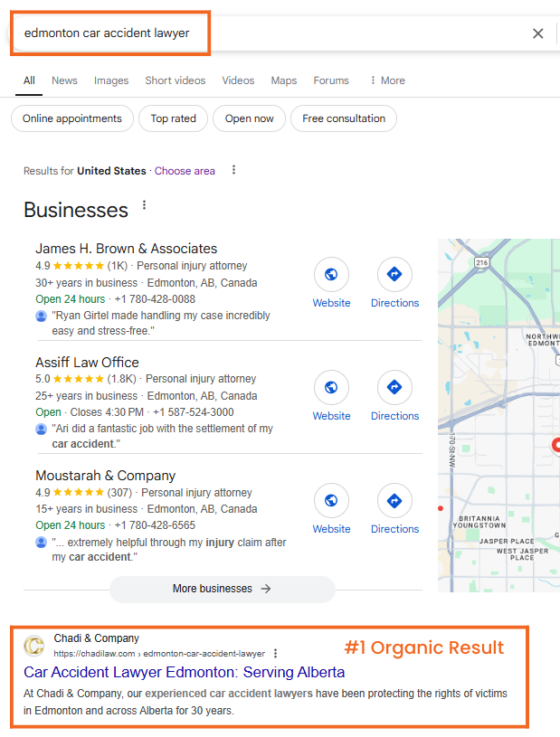Click Businesses section heading

[x=76, y=210]
